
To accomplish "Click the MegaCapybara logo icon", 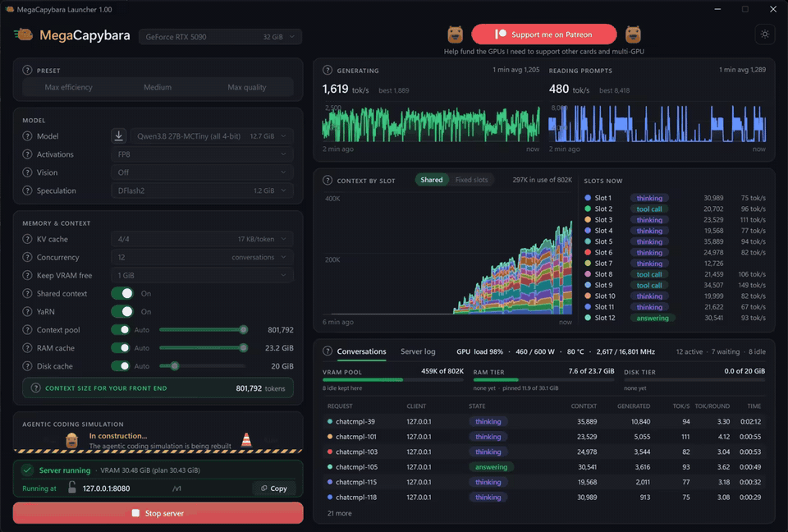I will (24, 34).
